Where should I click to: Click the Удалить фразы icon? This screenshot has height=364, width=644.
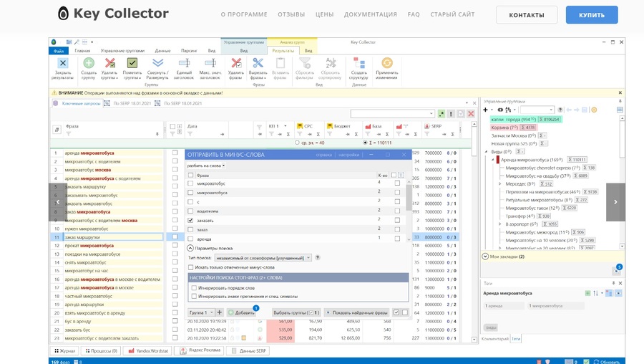(x=236, y=64)
